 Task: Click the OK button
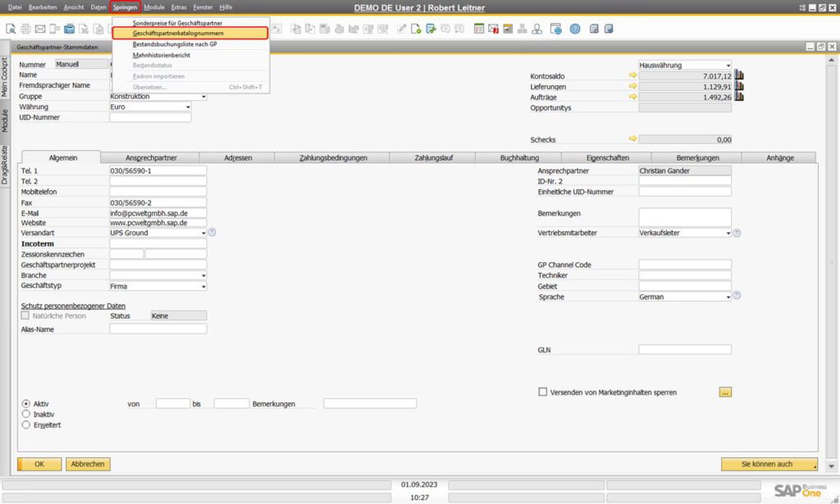[39, 464]
